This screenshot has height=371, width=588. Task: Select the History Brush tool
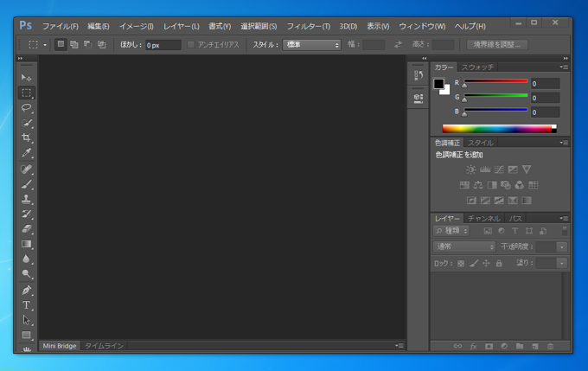tap(26, 214)
